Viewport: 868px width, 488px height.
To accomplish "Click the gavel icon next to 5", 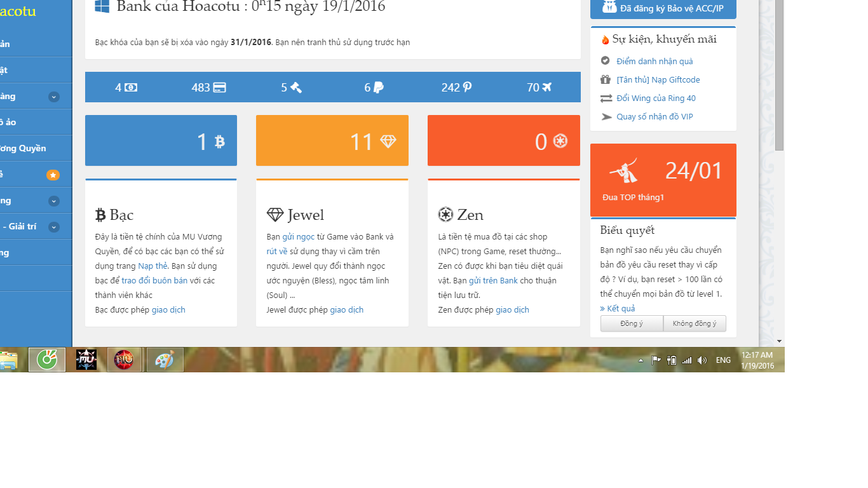I will [x=296, y=88].
